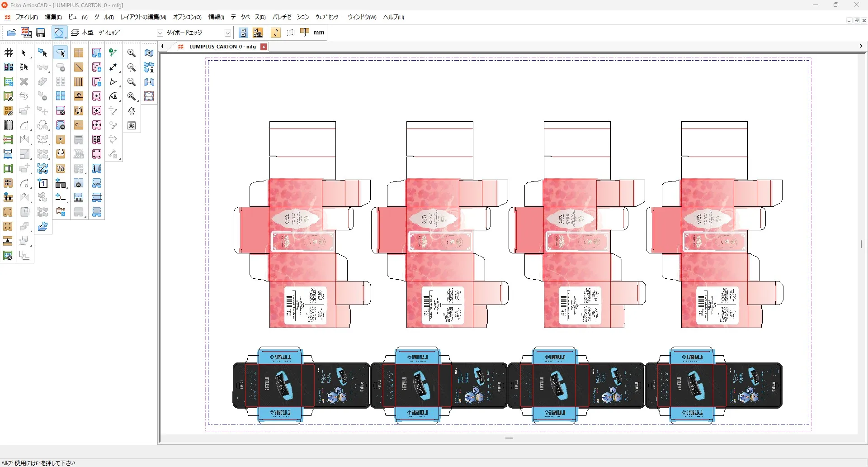868x467 pixels.
Task: Expand the 木型 ダイエッジ layer dropdown
Action: 160,33
